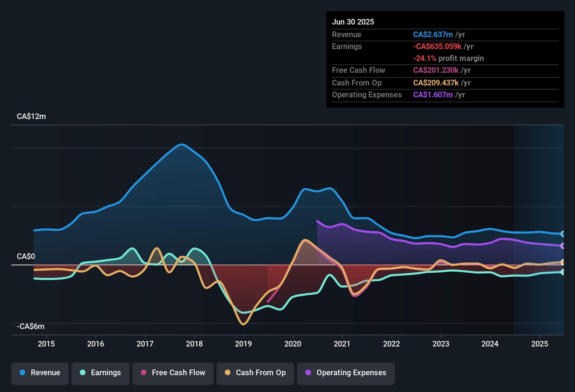Click the purple Operating Expenses dot icon

[308, 373]
